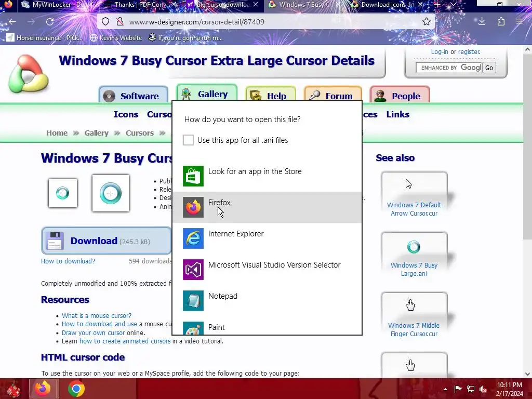The image size is (532, 399).
Task: Reload the page with the refresh icon
Action: pos(50,22)
